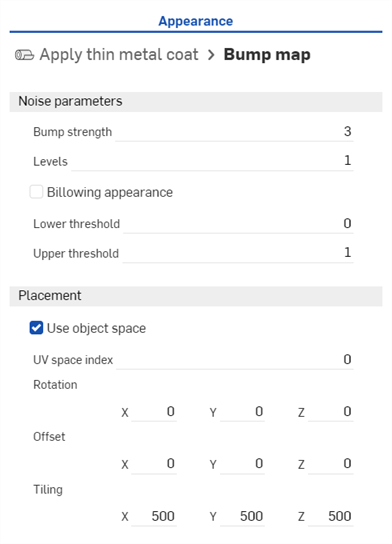Click the UV space index field
The height and width of the screenshot is (544, 392).
235,360
